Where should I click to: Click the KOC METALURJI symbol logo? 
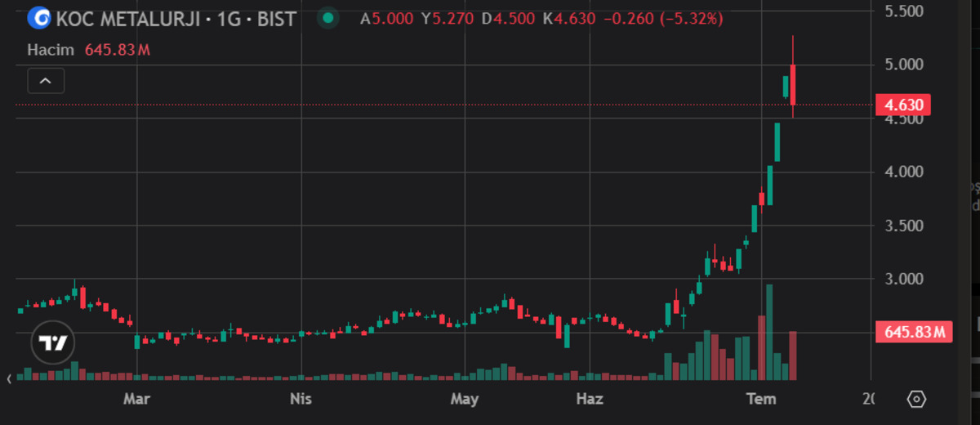tap(38, 18)
